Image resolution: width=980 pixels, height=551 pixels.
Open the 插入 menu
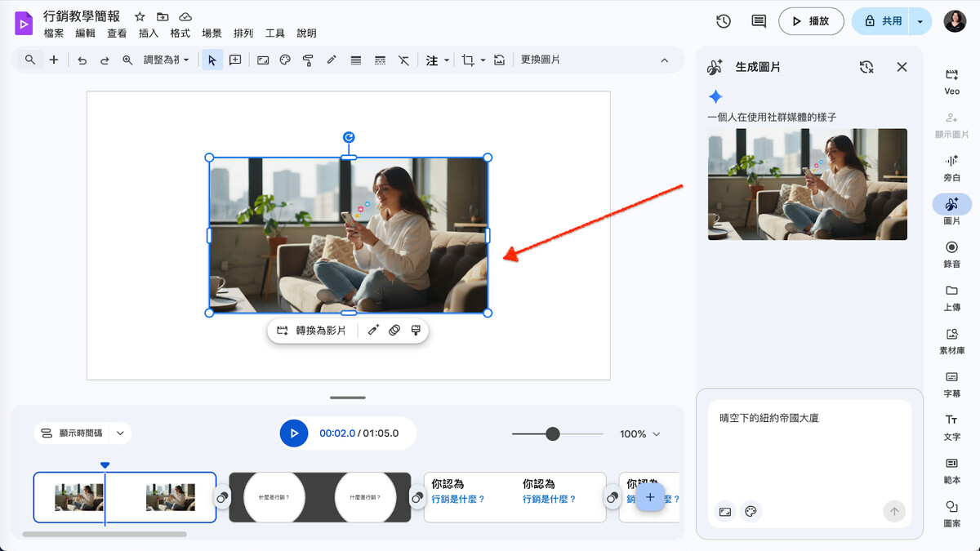click(x=149, y=33)
